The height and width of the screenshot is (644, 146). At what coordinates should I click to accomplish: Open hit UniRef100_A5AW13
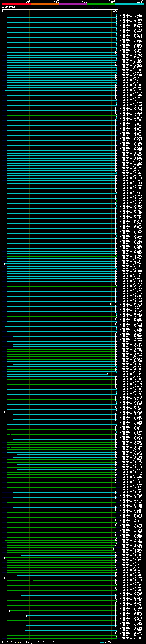click(131, 58)
